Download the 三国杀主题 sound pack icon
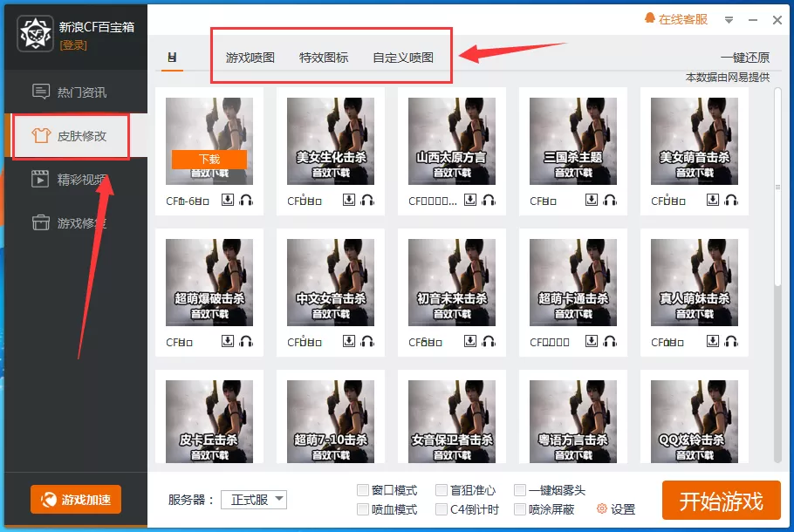The width and height of the screenshot is (794, 532). click(x=592, y=200)
